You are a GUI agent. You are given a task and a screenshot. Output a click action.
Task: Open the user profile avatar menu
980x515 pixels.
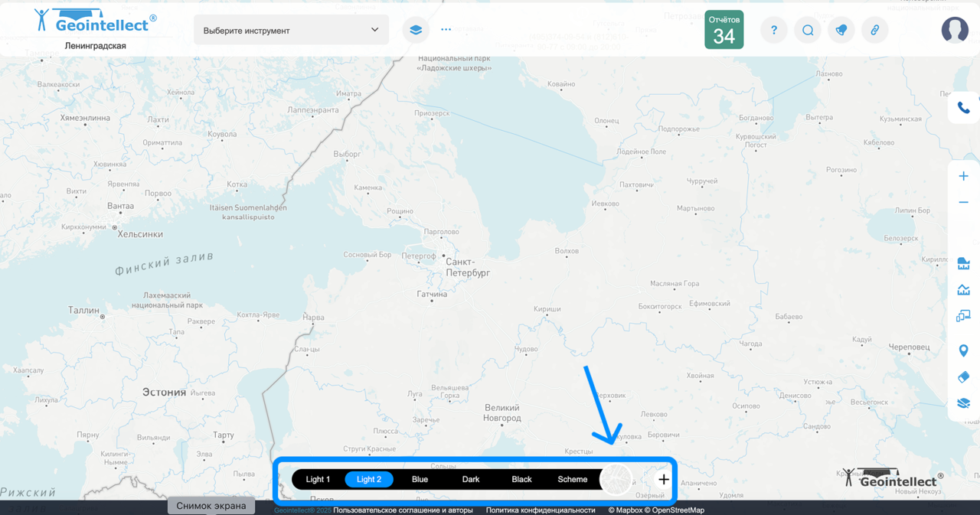[955, 30]
